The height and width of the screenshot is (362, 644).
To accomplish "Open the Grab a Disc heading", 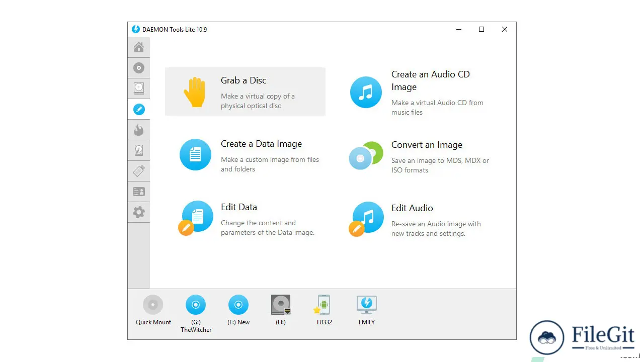I will tap(244, 80).
